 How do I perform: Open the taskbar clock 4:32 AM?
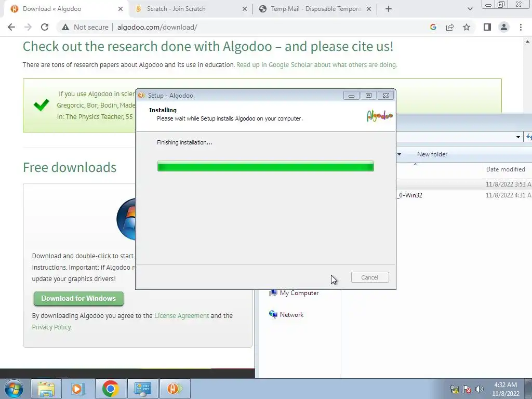pos(506,389)
